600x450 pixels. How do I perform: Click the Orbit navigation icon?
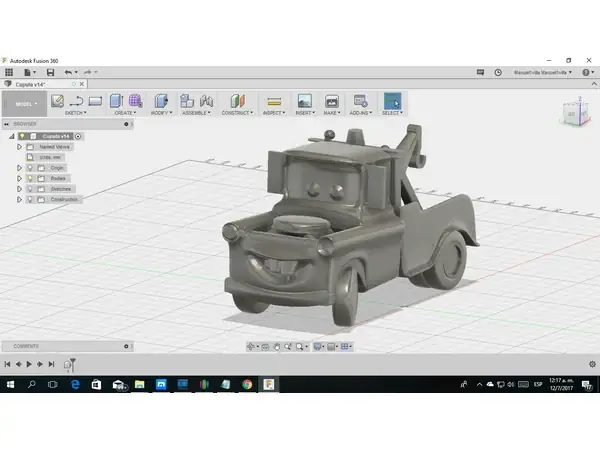(x=251, y=347)
